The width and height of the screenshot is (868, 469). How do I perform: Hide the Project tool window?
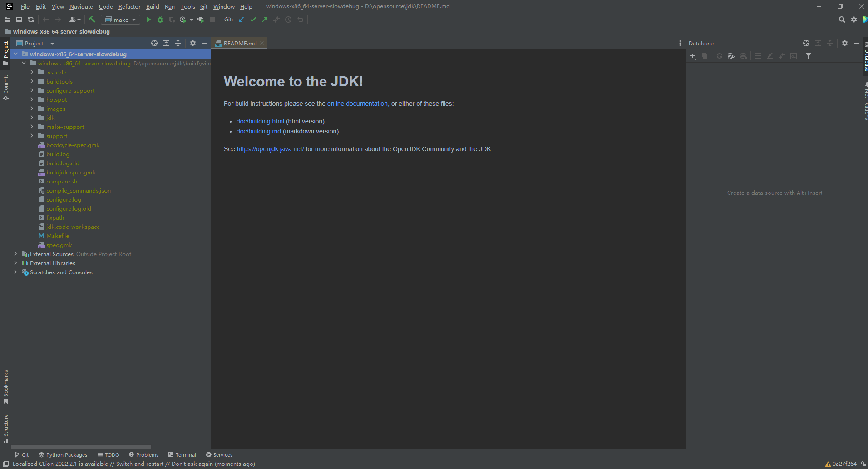205,43
